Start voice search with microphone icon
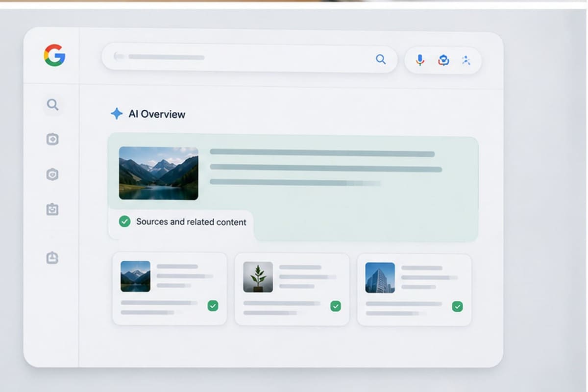 tap(420, 60)
